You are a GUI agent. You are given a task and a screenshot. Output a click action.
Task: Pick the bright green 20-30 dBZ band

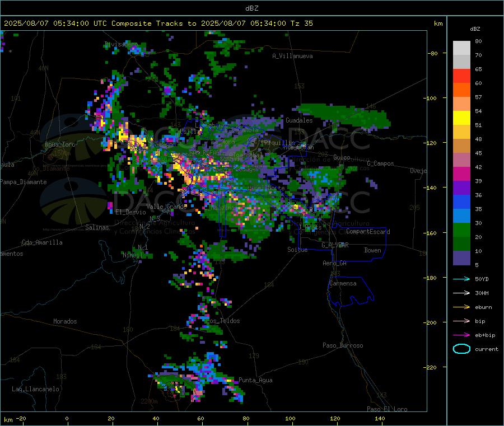click(461, 230)
